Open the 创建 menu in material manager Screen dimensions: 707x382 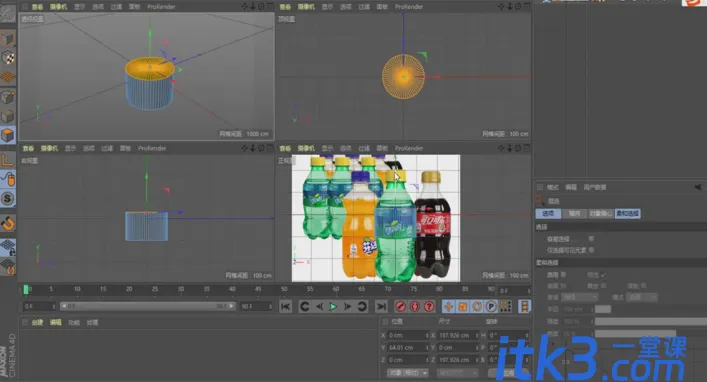37,322
